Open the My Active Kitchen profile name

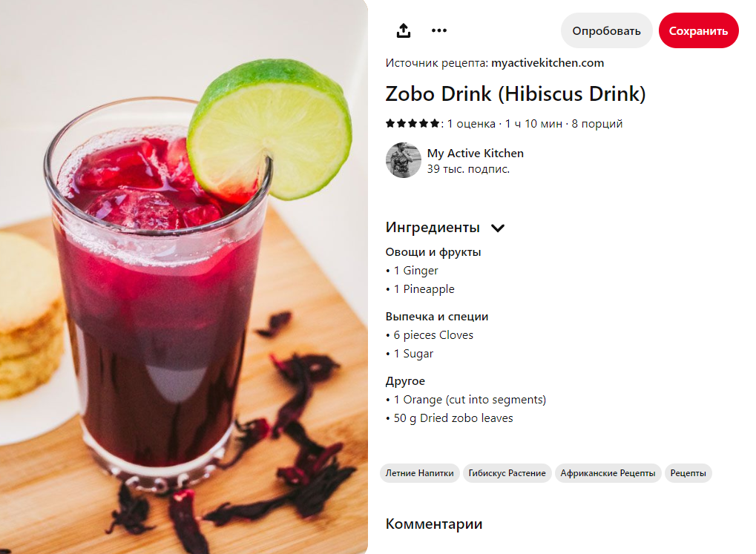[x=475, y=154]
